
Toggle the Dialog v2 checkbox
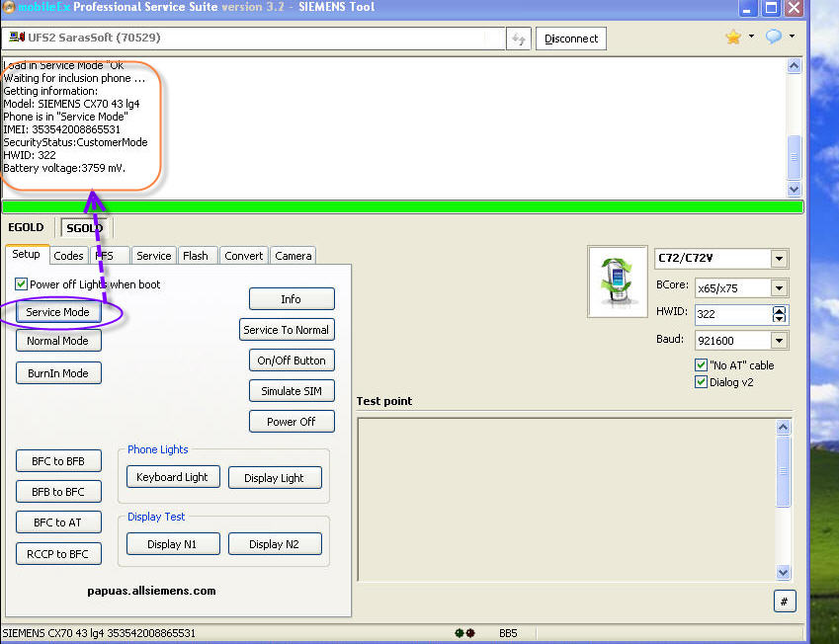tap(701, 382)
